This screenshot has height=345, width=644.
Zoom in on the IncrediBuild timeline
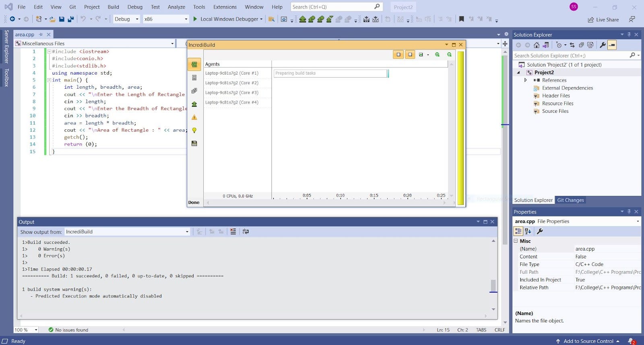coord(437,54)
